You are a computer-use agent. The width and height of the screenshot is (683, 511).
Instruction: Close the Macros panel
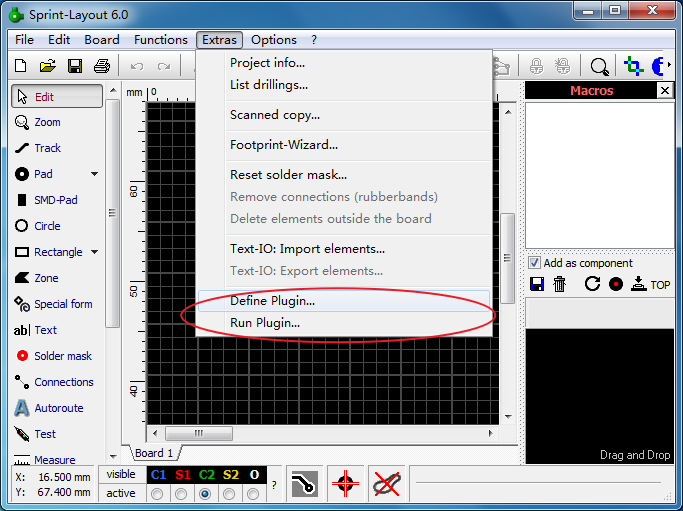(665, 91)
